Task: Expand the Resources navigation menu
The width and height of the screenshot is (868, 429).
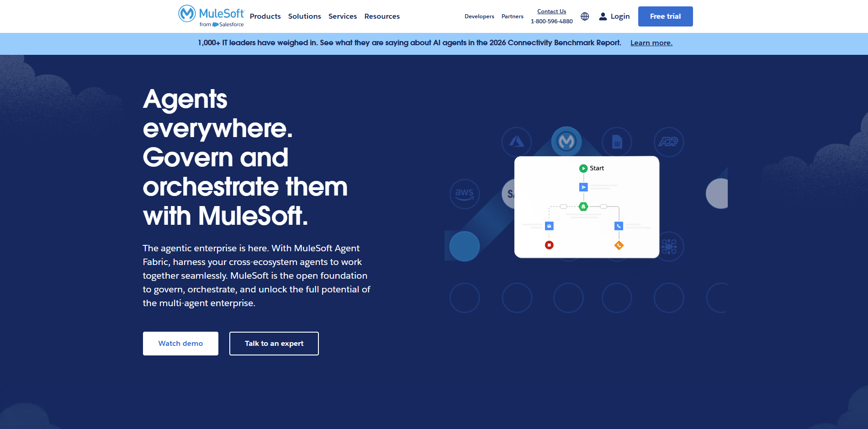Action: click(382, 16)
